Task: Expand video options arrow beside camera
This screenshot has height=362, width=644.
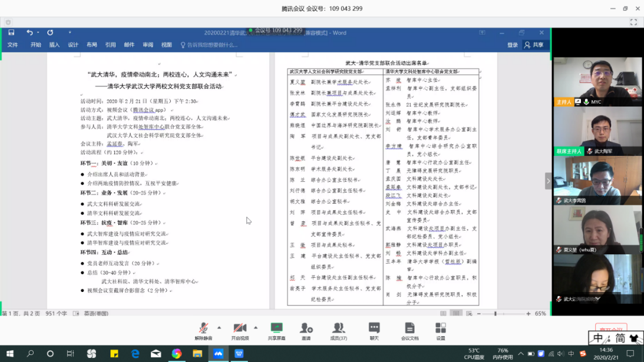Action: pos(256,328)
